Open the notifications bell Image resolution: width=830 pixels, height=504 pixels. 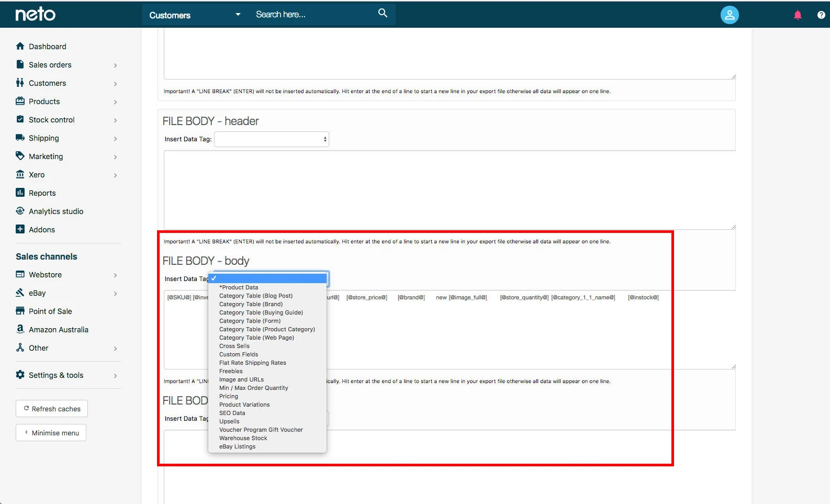tap(798, 15)
